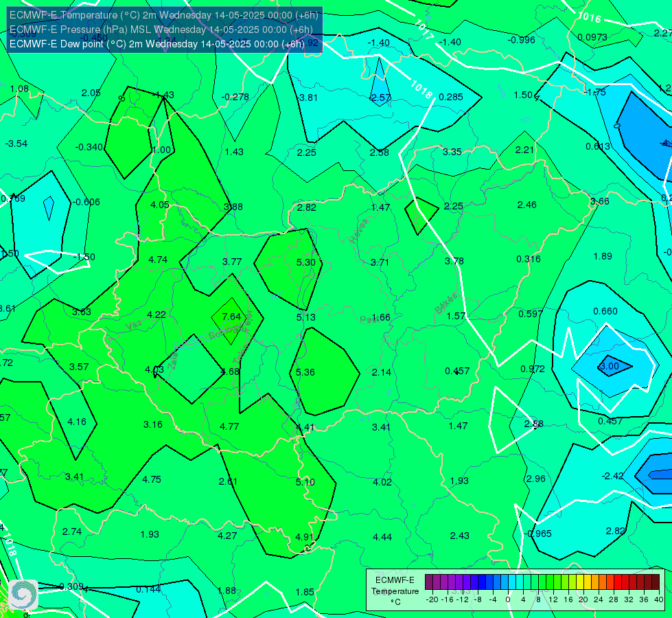Click the 3.16 temperature value
The image size is (672, 618).
pyautogui.click(x=153, y=424)
